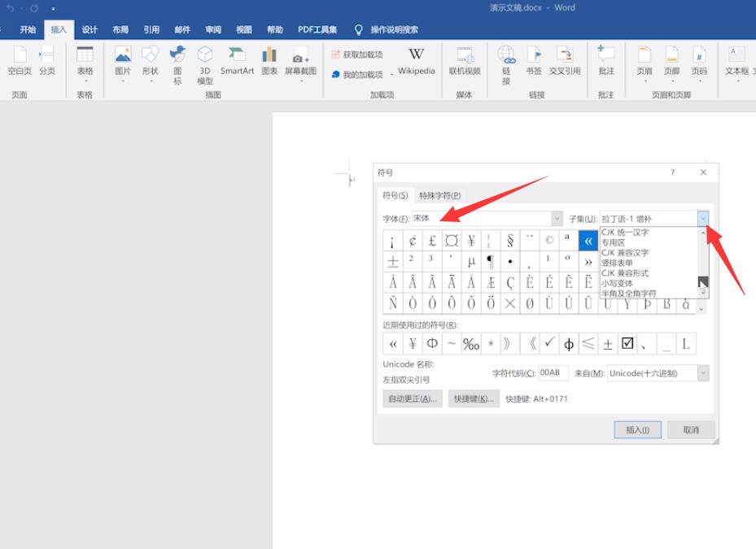Insert a text box (文本框)
The image size is (756, 549).
click(736, 63)
